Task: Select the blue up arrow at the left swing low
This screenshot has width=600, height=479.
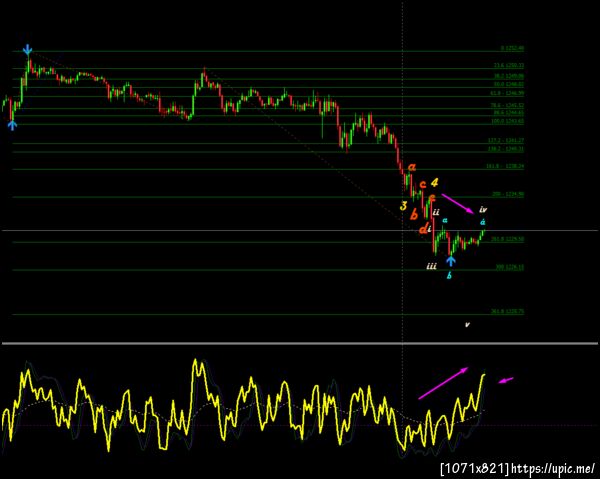Action: click(12, 125)
